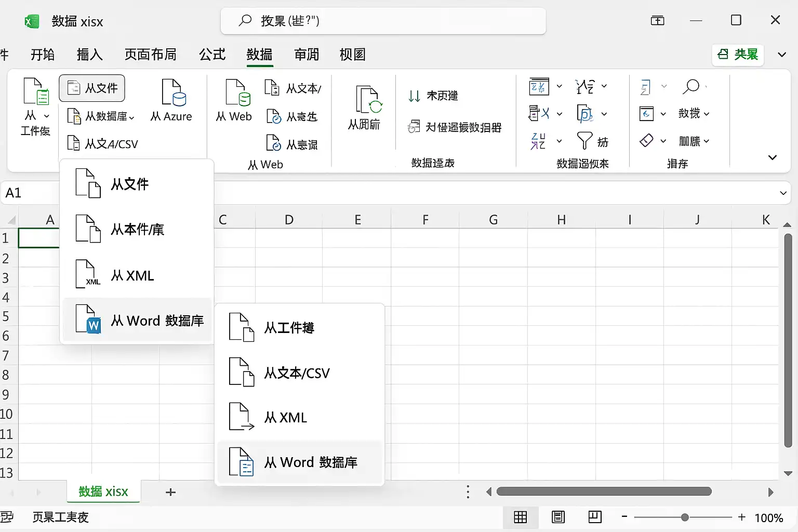Image resolution: width=798 pixels, height=532 pixels.
Task: Click the Page Break preview icon
Action: [x=595, y=517]
